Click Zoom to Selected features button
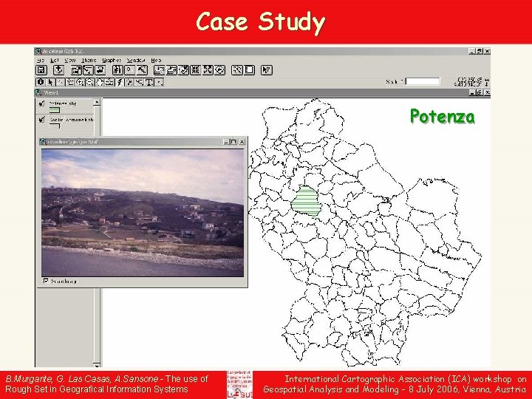 click(x=183, y=70)
